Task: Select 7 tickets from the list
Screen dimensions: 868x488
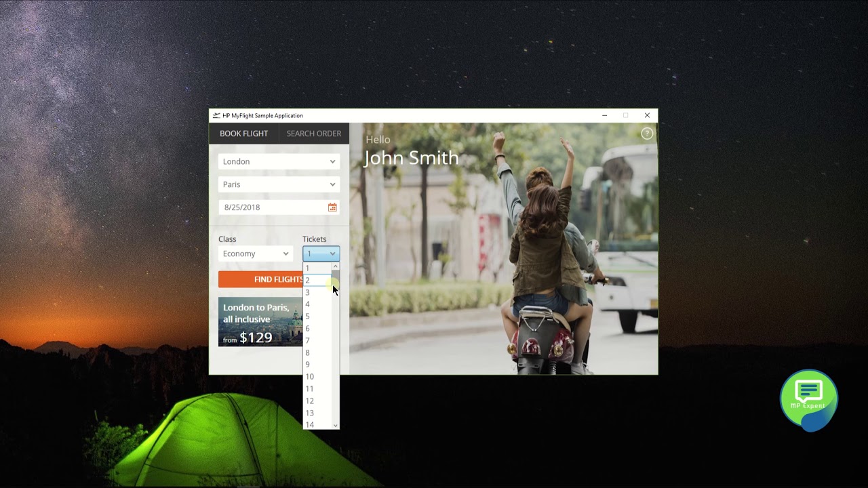Action: 317,341
